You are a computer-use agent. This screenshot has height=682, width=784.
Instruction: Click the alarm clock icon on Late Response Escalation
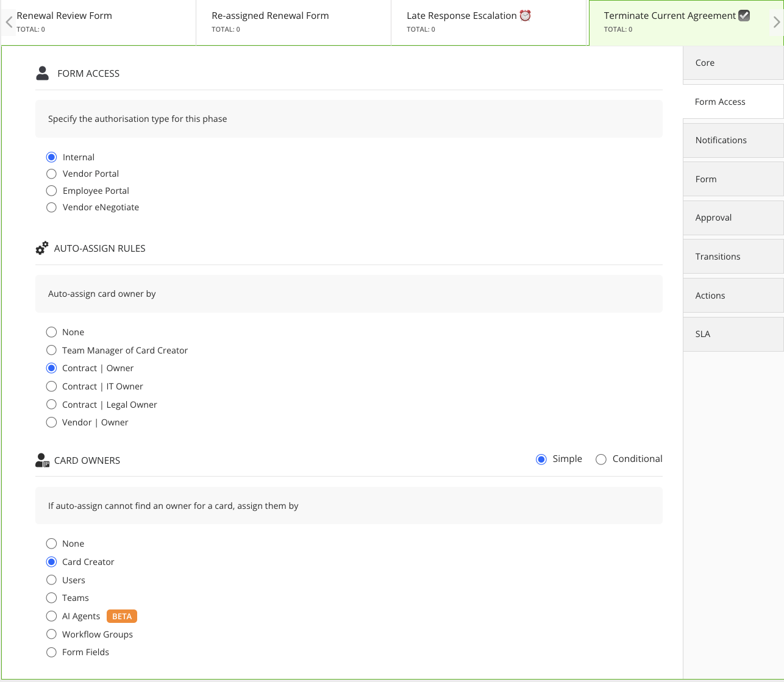[524, 15]
